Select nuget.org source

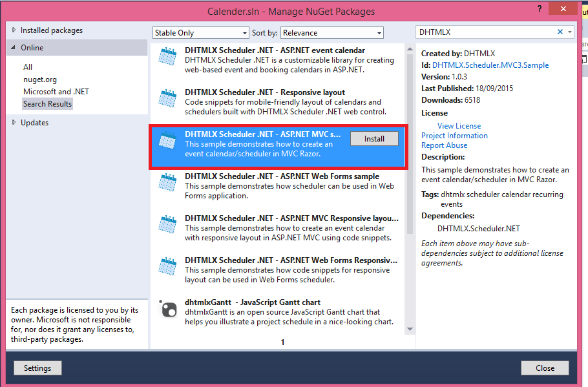(40, 79)
